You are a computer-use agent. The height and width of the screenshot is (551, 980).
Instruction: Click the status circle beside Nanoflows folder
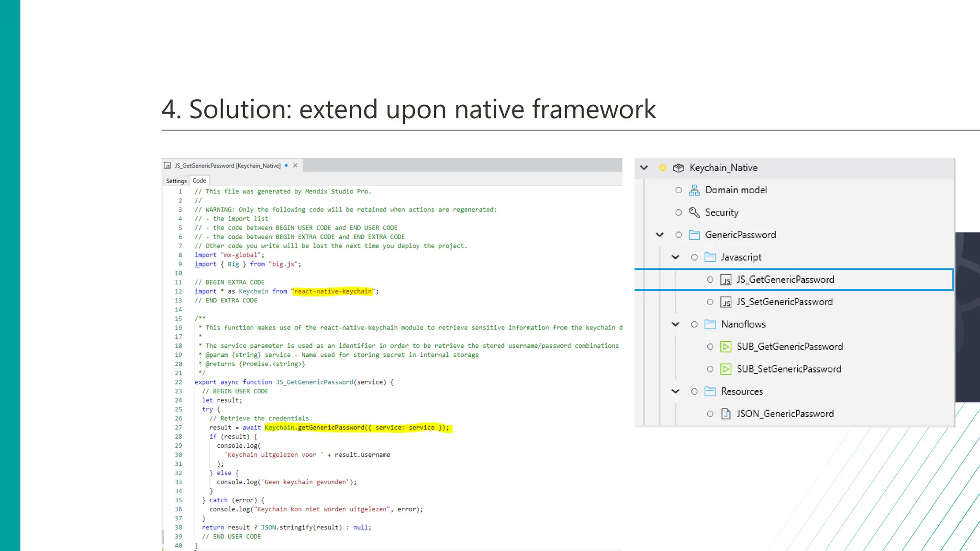click(694, 324)
